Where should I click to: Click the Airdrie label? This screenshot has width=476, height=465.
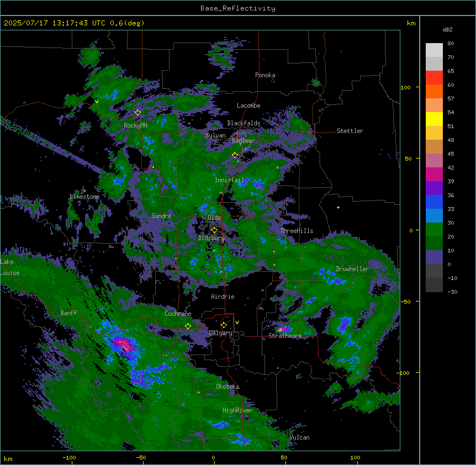point(223,297)
